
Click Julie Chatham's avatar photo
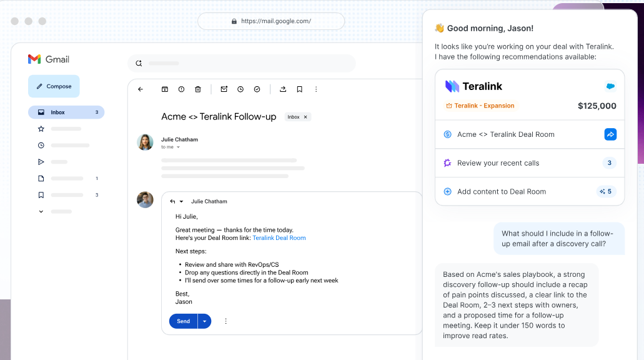pyautogui.click(x=145, y=142)
